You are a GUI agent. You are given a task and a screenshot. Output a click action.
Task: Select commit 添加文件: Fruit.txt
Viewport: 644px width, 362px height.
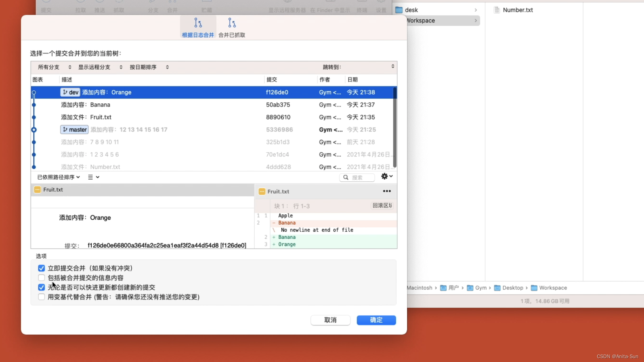[213, 117]
